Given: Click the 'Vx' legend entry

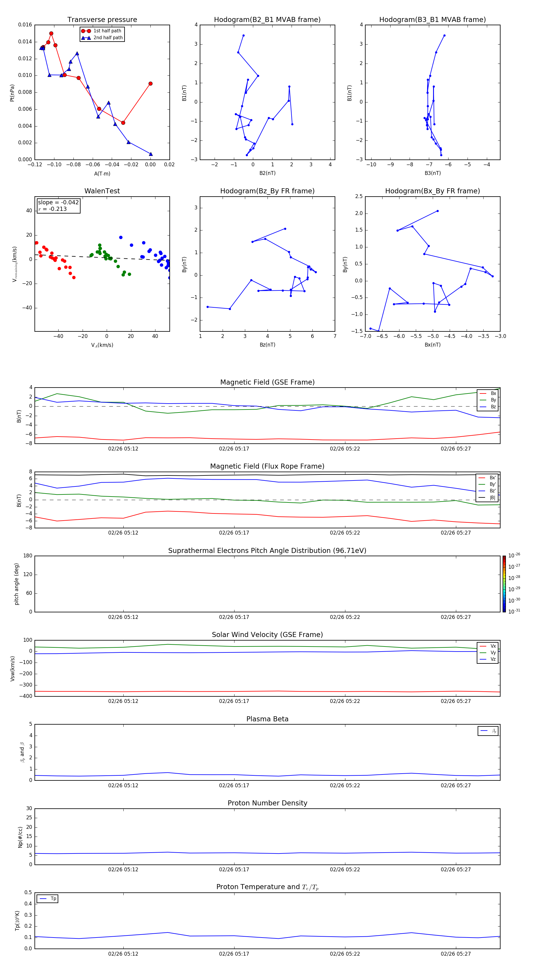Looking at the screenshot, I should (488, 646).
